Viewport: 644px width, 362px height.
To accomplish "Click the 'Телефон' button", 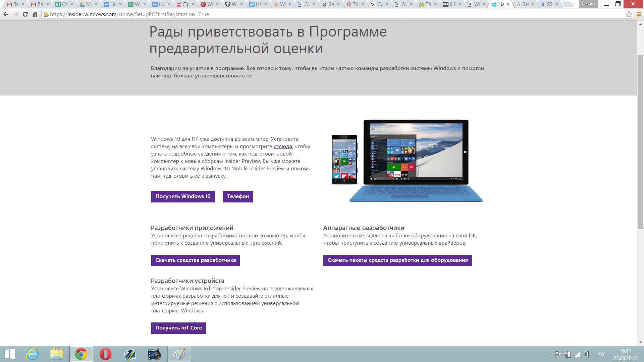I will pyautogui.click(x=238, y=196).
